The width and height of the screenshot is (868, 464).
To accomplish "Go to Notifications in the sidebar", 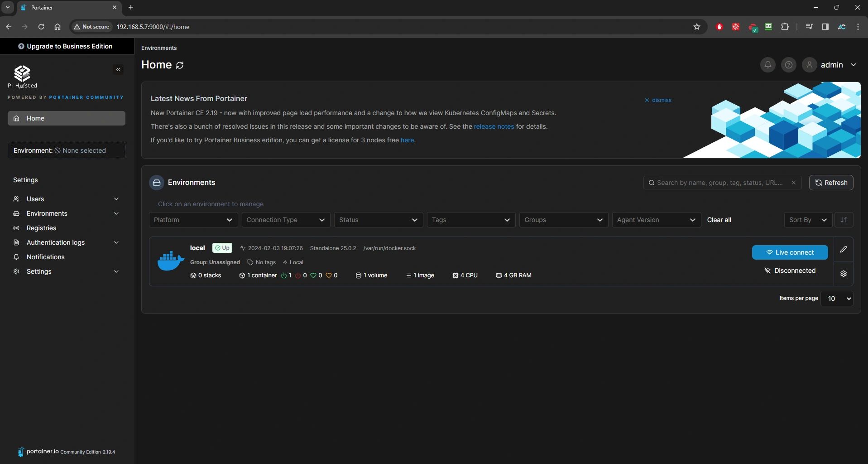I will tap(45, 257).
